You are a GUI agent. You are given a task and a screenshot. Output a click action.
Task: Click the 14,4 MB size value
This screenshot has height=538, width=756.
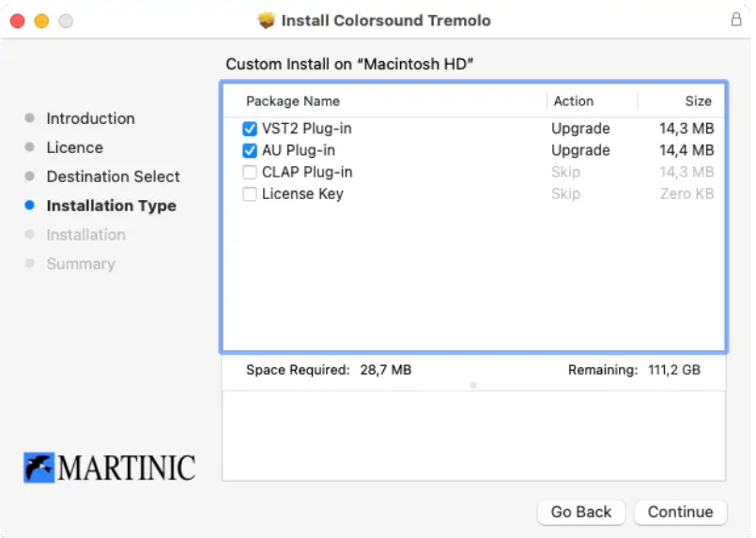(687, 150)
